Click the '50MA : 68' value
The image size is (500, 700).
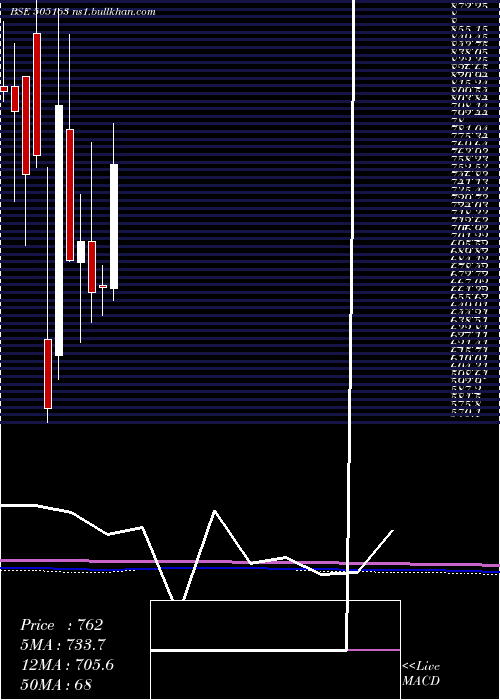coord(57,684)
